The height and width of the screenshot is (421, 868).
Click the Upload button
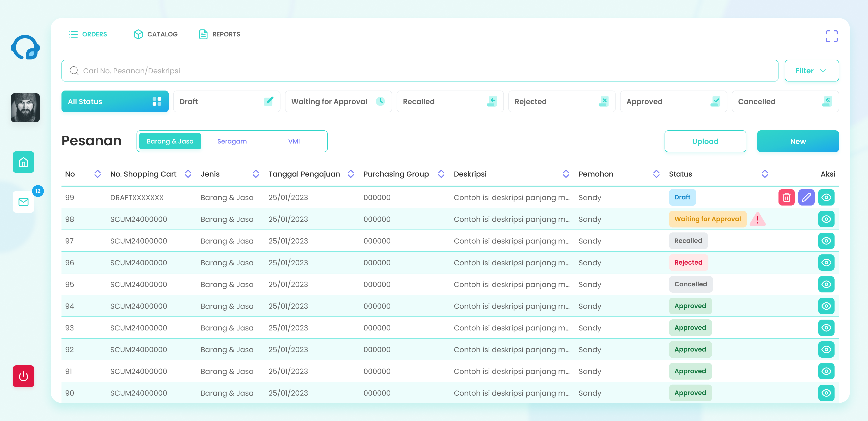click(x=705, y=141)
